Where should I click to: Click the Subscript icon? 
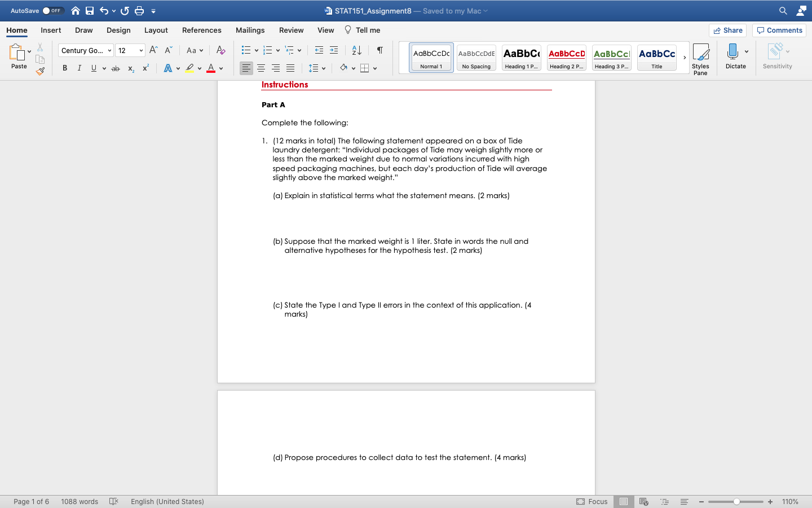tap(131, 68)
